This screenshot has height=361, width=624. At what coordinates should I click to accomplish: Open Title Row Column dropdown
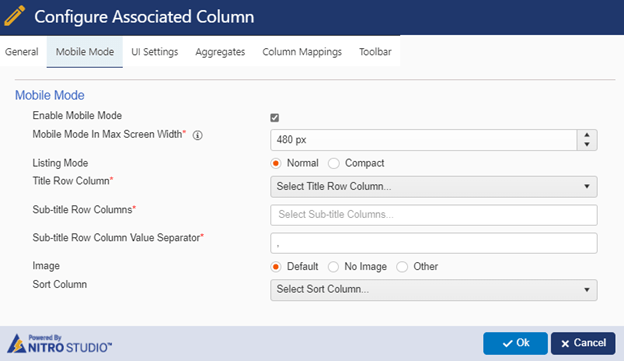[x=434, y=187]
